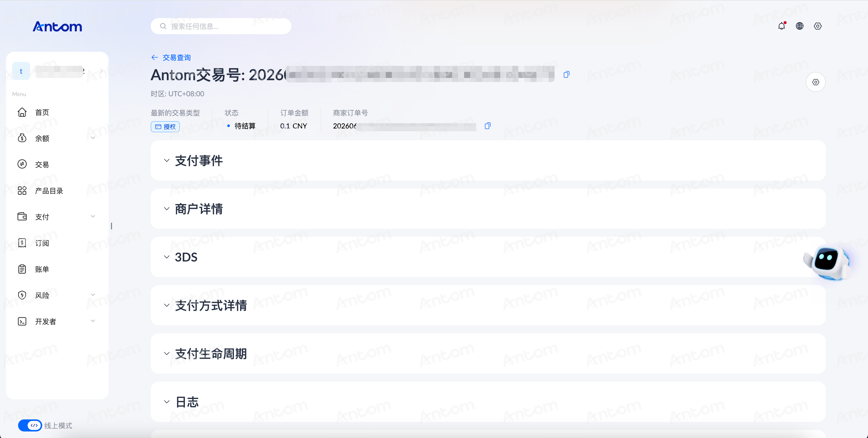868x438 pixels.
Task: Copy the 商家订单号
Action: 487,126
